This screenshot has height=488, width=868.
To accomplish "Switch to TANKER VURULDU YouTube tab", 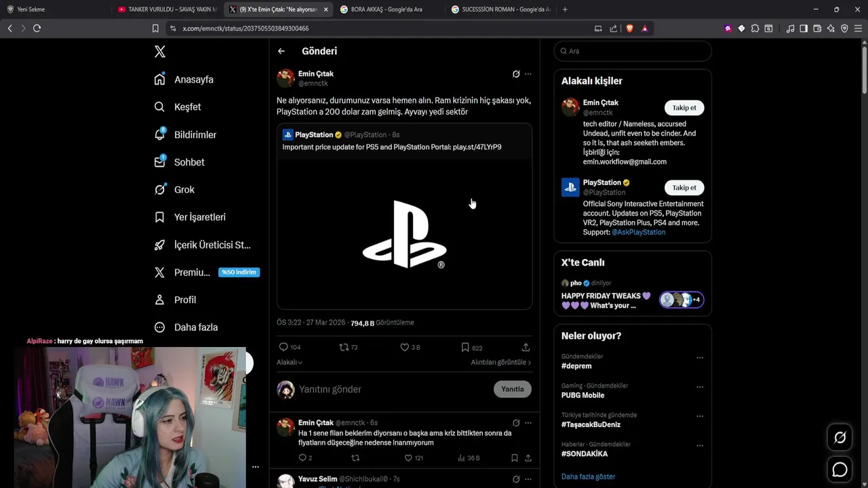I will click(x=166, y=9).
